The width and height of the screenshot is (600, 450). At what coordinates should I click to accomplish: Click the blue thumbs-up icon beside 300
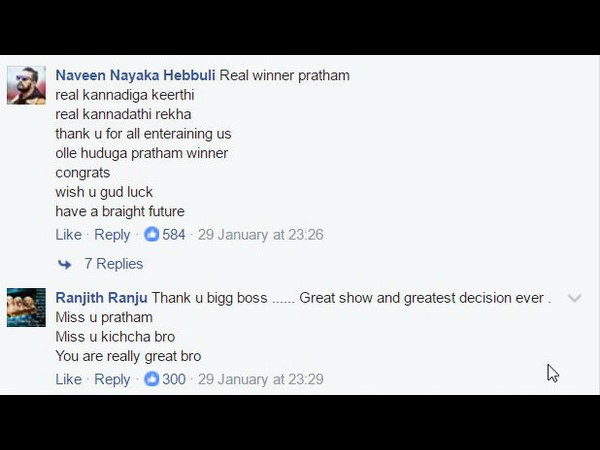coord(152,379)
